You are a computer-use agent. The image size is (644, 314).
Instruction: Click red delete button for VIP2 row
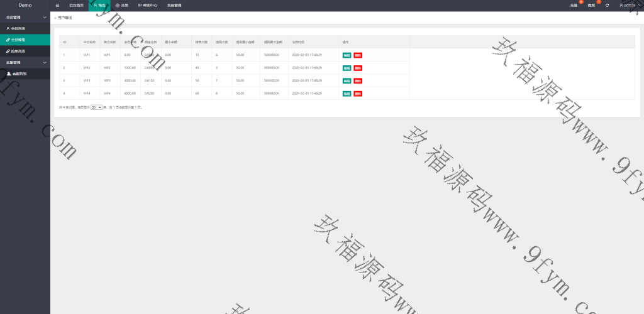click(x=358, y=68)
